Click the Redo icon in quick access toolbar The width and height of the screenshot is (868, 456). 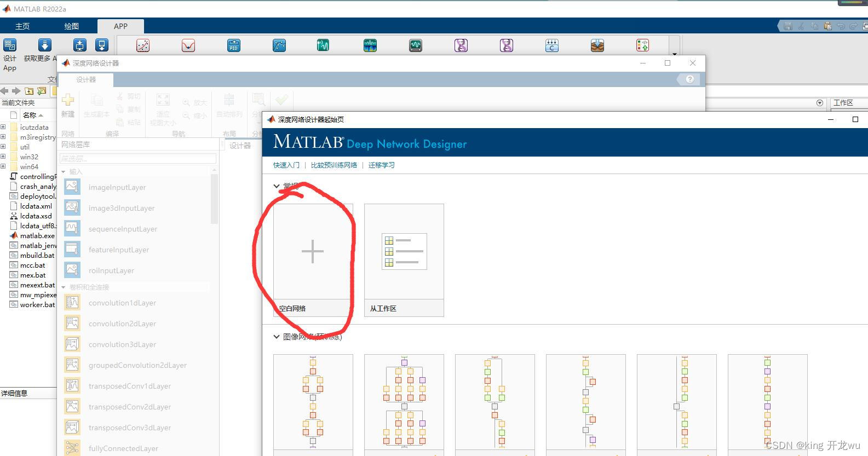point(854,26)
